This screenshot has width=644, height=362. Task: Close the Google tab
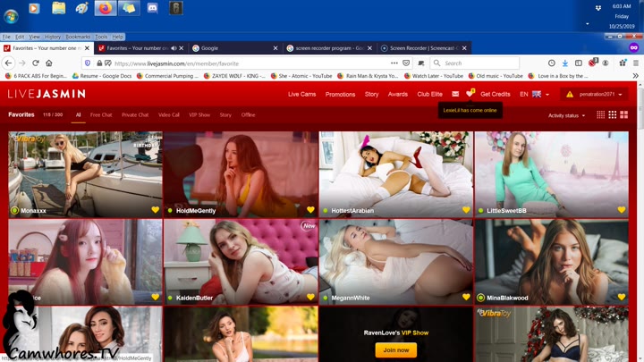pyautogui.click(x=275, y=48)
